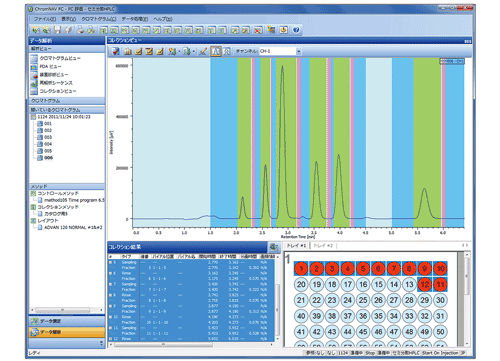Screen dimensions: 500x361
Task: Switch to the トレイ #1 tab
Action: pos(296,246)
